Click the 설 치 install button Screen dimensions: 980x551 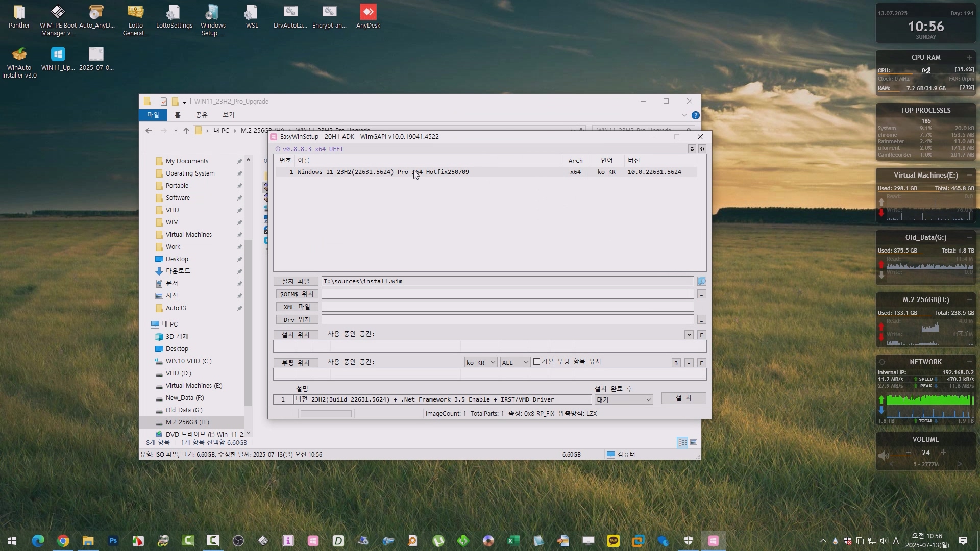pyautogui.click(x=683, y=398)
